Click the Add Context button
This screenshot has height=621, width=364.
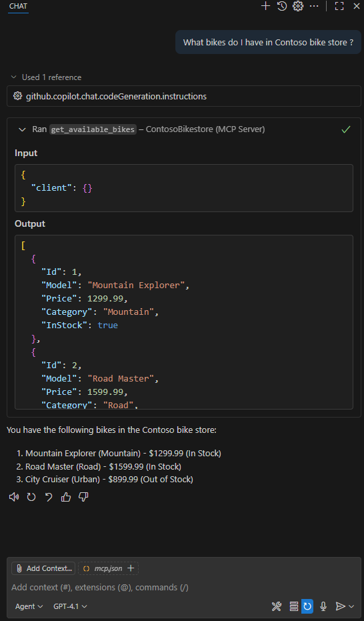pyautogui.click(x=43, y=568)
